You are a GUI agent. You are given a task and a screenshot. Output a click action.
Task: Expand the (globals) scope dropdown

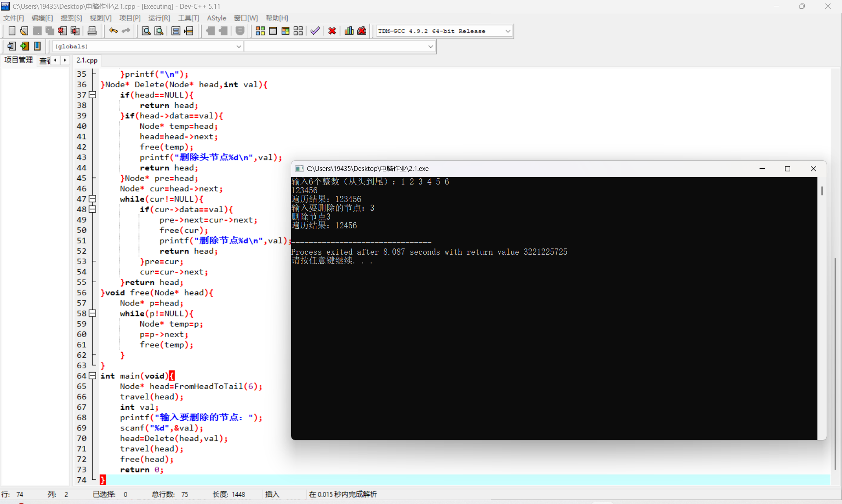[239, 46]
